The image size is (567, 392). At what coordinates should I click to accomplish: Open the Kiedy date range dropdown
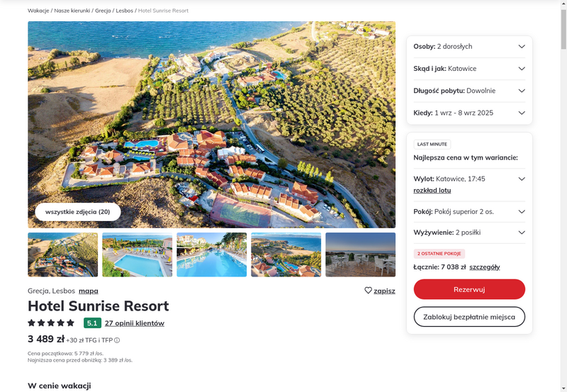(x=469, y=113)
